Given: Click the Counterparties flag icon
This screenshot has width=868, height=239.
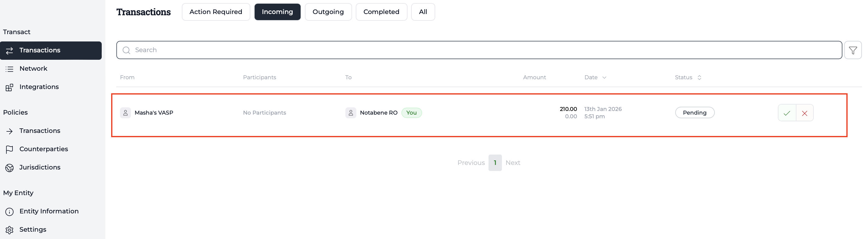Looking at the screenshot, I should coord(9,149).
